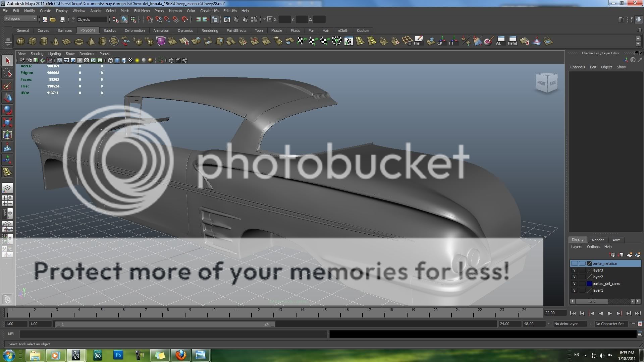The image size is (644, 362).
Task: Open Hypershade via Hshd shelf button
Action: click(512, 41)
